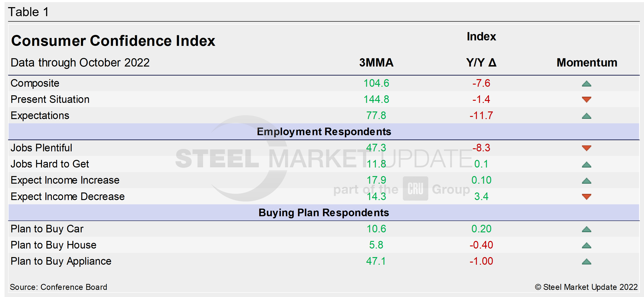Click the Plan to Buy House up arrow
644x297 pixels.
coord(586,245)
